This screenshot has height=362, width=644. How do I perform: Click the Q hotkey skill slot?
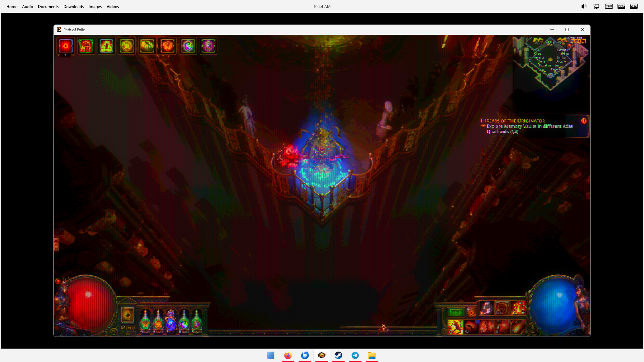click(x=455, y=327)
